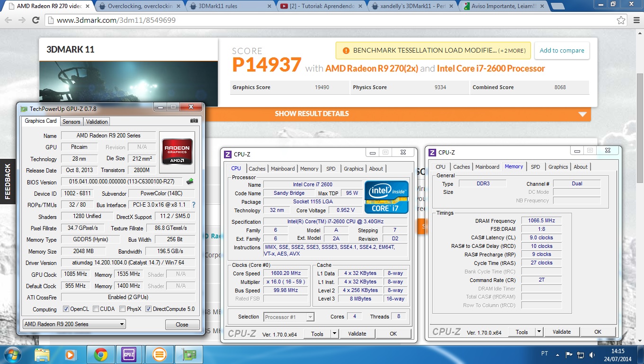Switch to GPU-Z Sensors tab
This screenshot has width=644, height=364.
72,121
